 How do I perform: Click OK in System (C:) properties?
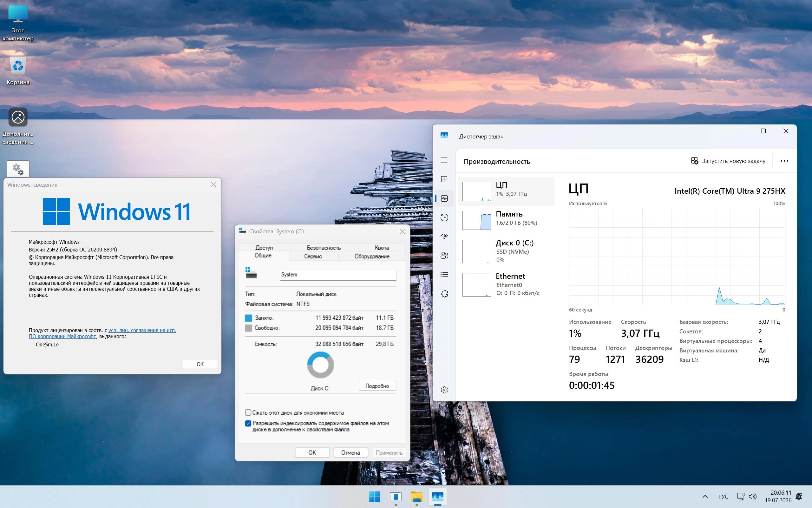312,452
